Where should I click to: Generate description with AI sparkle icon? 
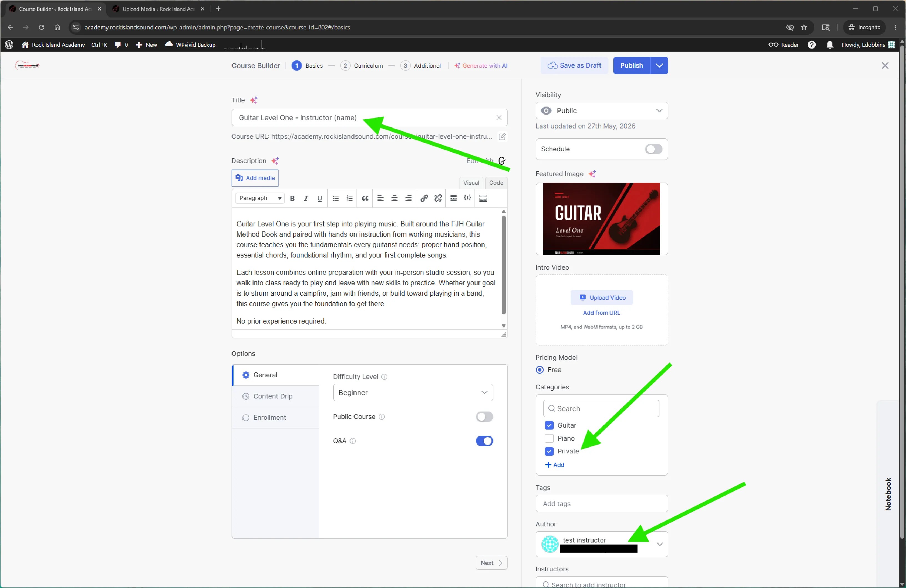275,161
